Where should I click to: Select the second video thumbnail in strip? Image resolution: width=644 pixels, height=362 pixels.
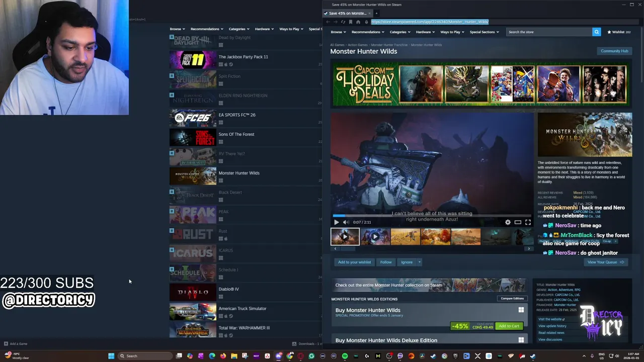[375, 236]
